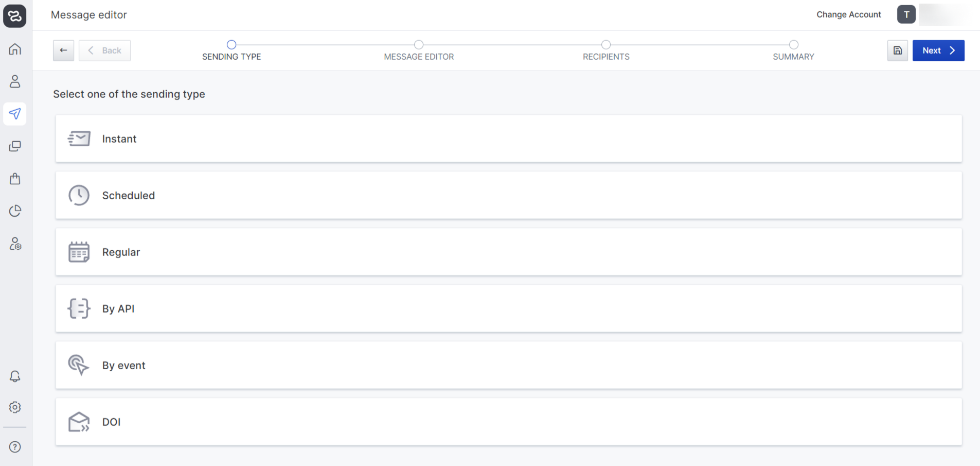The height and width of the screenshot is (466, 980).
Task: Choose the Regular sending type
Action: [508, 252]
